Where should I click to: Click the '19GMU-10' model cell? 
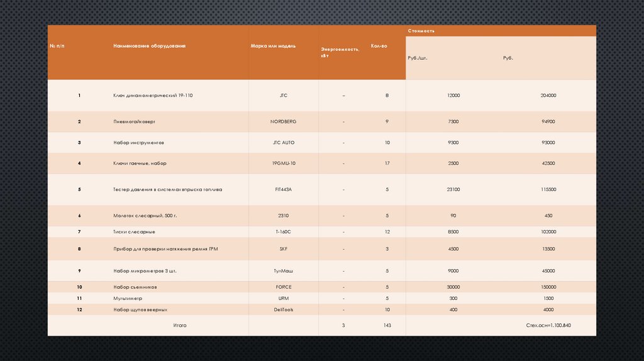pyautogui.click(x=284, y=163)
